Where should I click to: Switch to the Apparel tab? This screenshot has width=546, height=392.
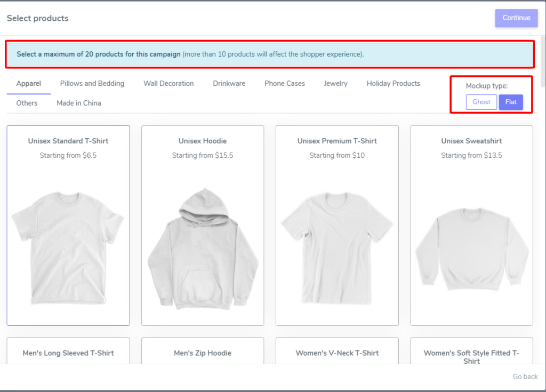pyautogui.click(x=29, y=84)
